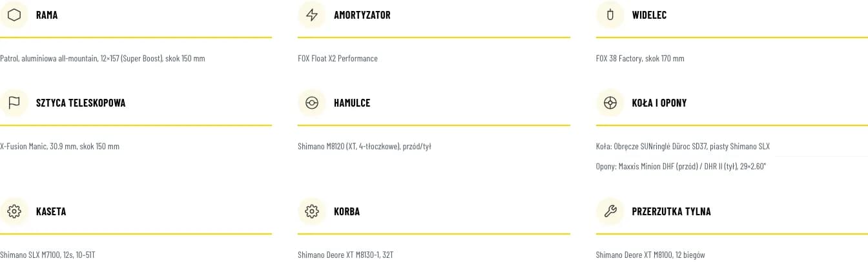Screen dimensions: 868x265
Task: Select the RAMA heading
Action: pos(46,15)
